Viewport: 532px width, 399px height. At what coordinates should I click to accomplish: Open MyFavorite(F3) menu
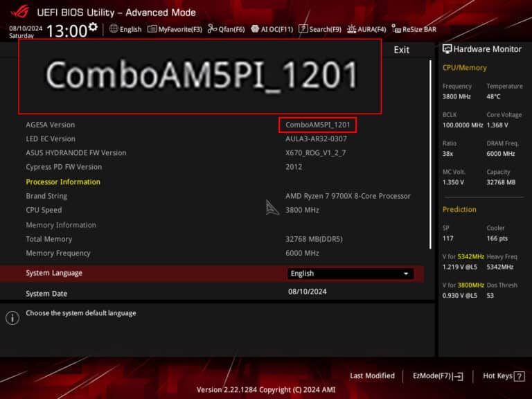click(x=175, y=29)
